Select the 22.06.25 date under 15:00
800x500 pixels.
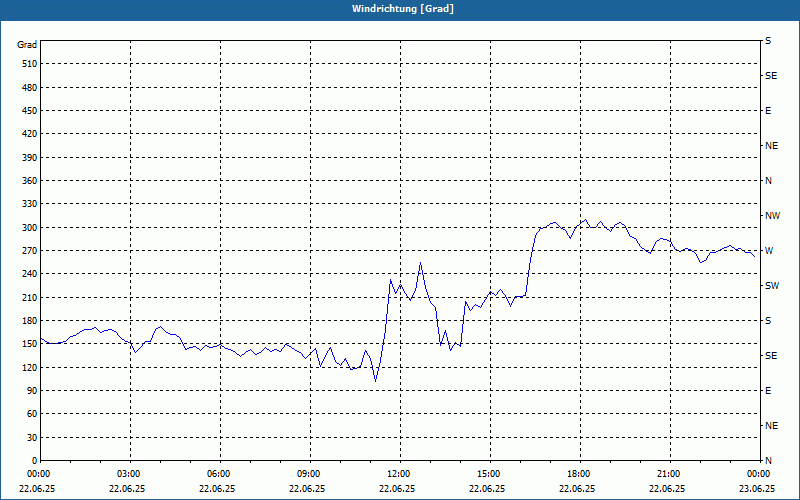(487, 488)
